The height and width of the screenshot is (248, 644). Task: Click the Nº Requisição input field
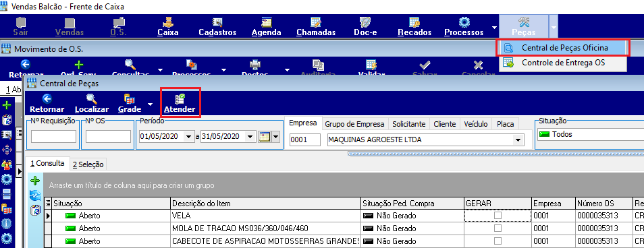point(53,137)
